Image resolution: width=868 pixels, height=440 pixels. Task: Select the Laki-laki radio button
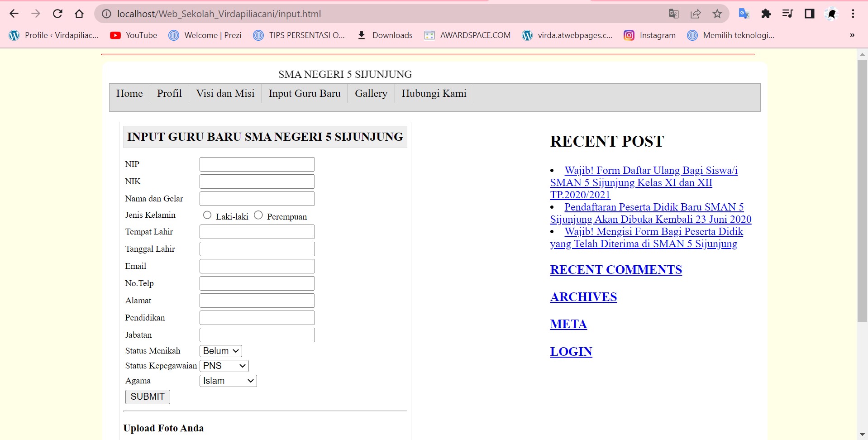pyautogui.click(x=207, y=215)
